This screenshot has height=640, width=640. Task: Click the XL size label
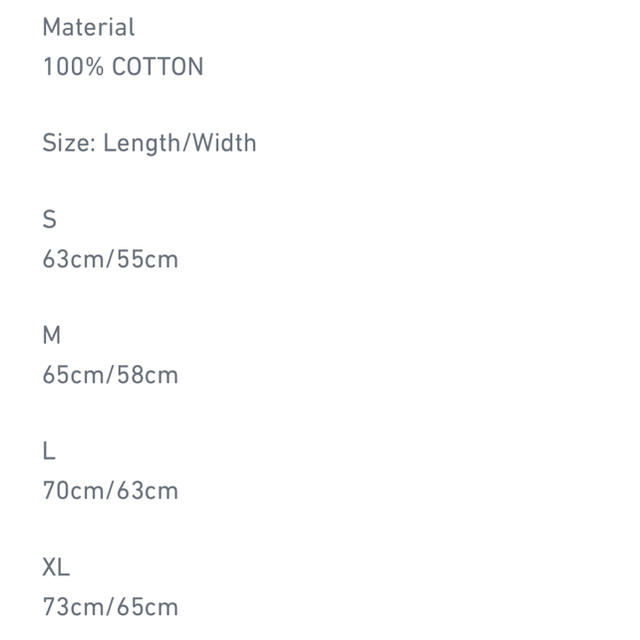pyautogui.click(x=56, y=567)
